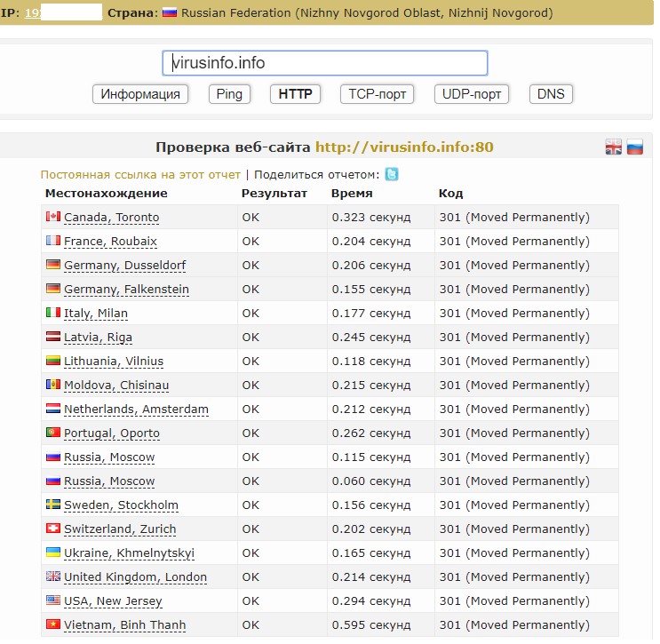Open United Kingdom, London location link
Viewport: 660px width, 644px height.
[x=135, y=577]
